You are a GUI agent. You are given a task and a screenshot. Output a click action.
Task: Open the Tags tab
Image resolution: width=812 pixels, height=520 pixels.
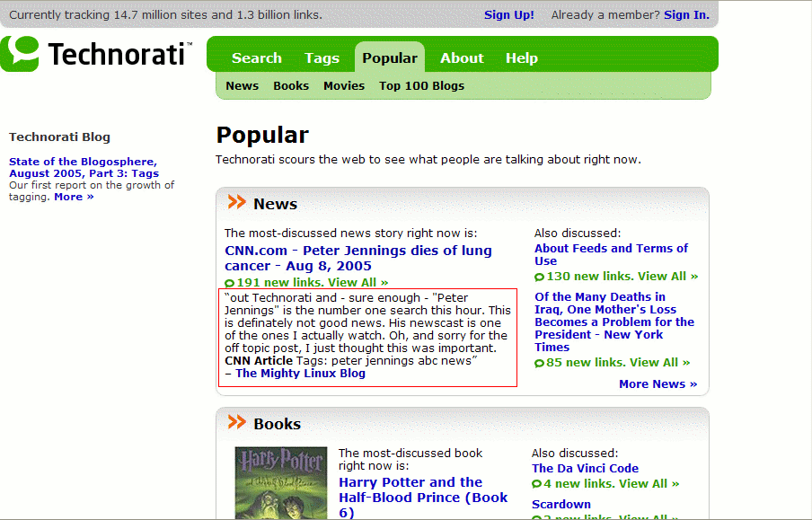[x=322, y=58]
